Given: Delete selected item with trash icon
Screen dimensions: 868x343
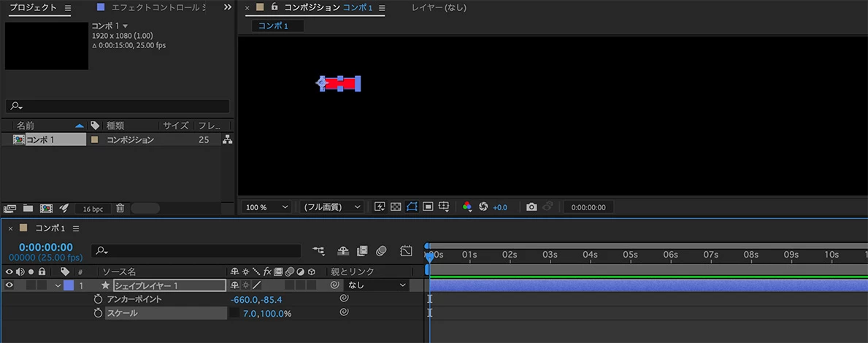Looking at the screenshot, I should (x=120, y=208).
